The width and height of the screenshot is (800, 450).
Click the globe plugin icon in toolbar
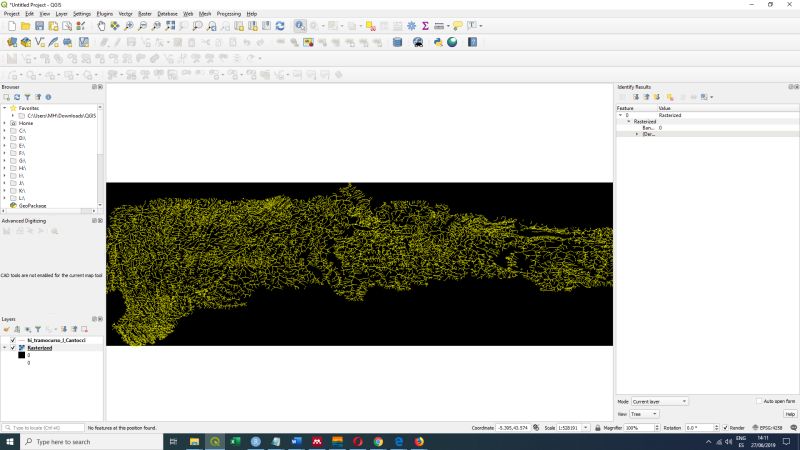point(452,42)
